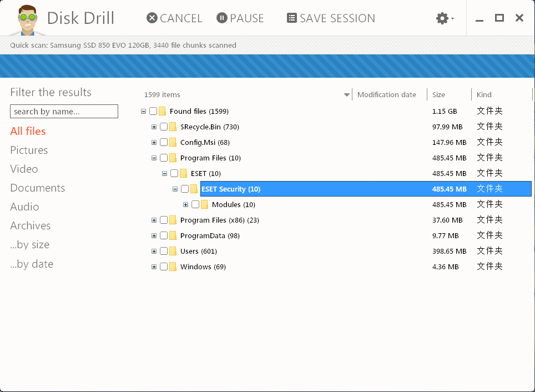Check the $Recycle.Bin checkbox
Viewport: 535px width, 392px height.
pyautogui.click(x=164, y=127)
